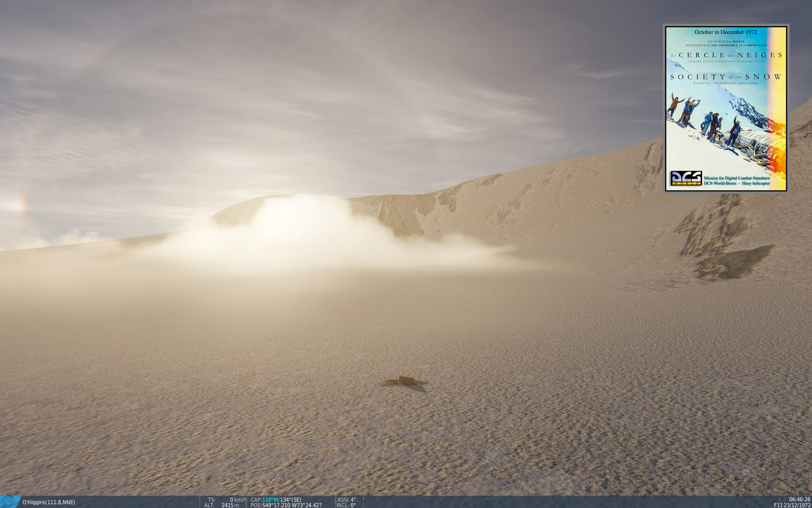
Task: Click the red parentheses indicator beside clock
Action: click(782, 500)
